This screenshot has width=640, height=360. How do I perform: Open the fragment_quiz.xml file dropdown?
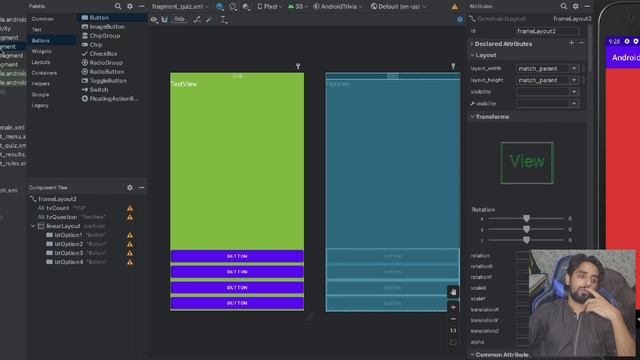[180, 7]
